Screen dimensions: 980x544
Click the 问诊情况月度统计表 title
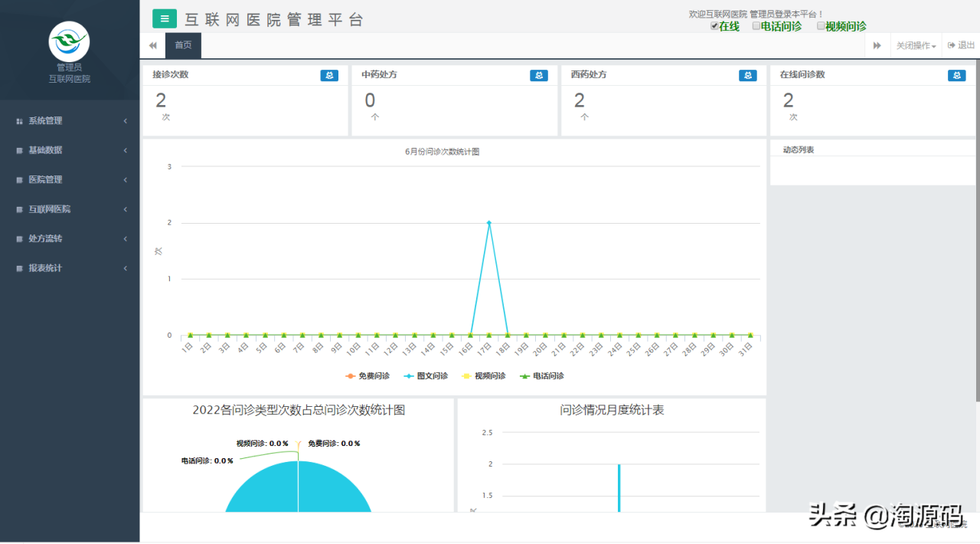coord(612,410)
